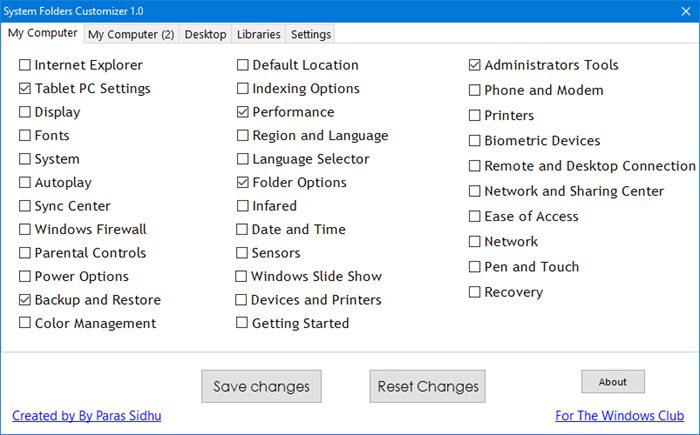This screenshot has height=435, width=700.
Task: Open the Desktop tab
Action: click(x=206, y=34)
